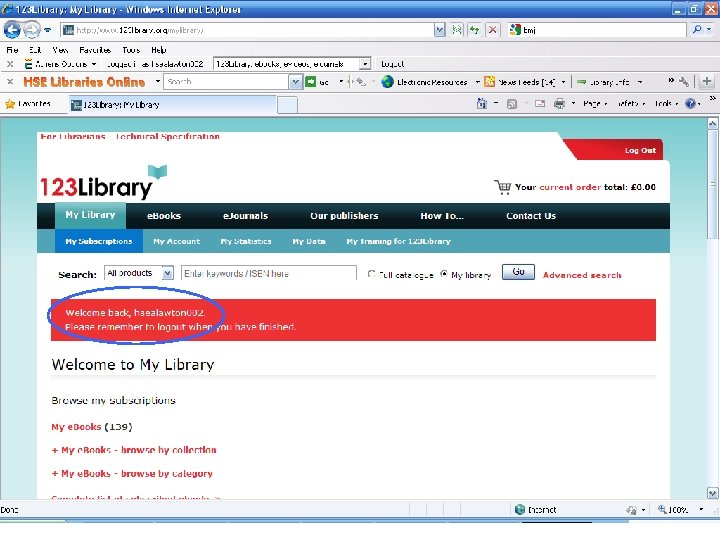Open the View menu

coord(60,50)
